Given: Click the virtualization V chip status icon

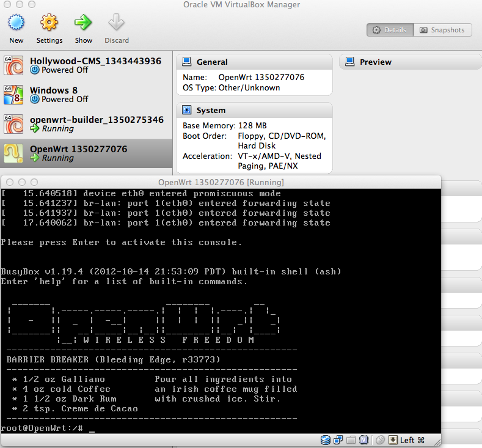Looking at the screenshot, I should pyautogui.click(x=363, y=440).
